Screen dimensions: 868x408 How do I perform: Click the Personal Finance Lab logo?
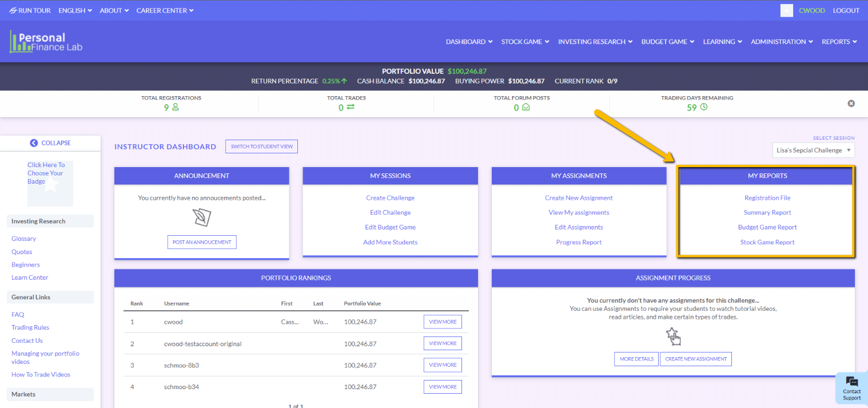[46, 42]
